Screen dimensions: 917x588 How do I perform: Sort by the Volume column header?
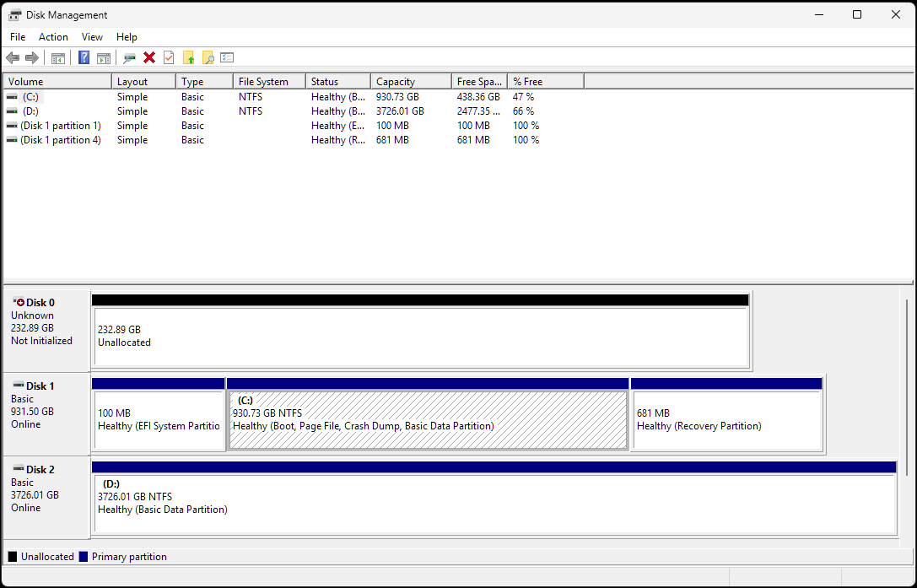(x=57, y=81)
